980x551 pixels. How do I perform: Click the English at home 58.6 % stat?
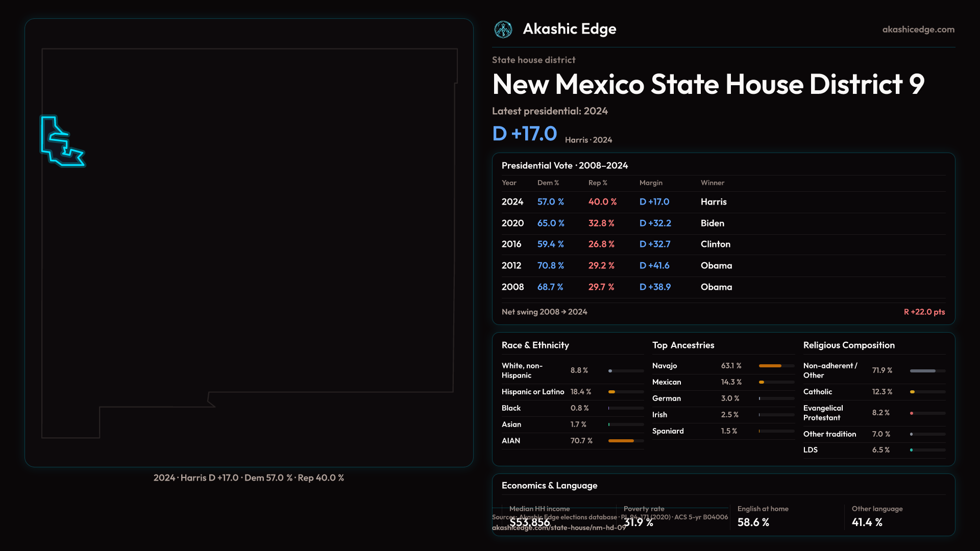pyautogui.click(x=753, y=522)
